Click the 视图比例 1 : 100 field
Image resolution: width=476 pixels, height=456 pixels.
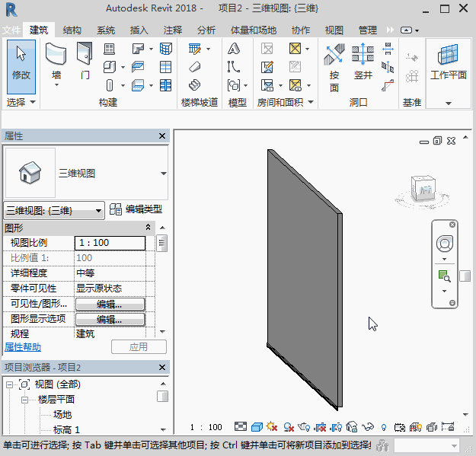[x=110, y=243]
